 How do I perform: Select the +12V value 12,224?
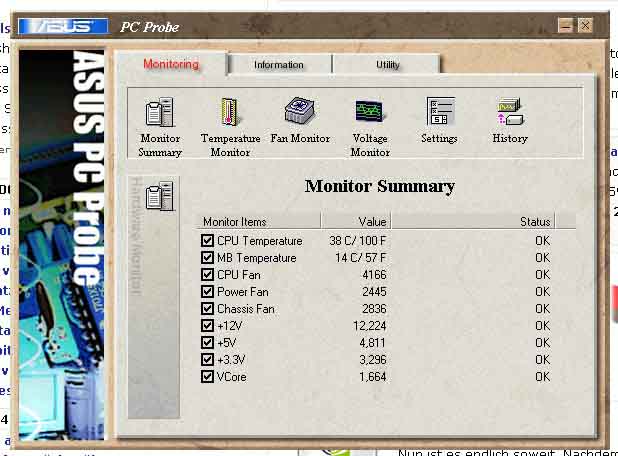click(x=370, y=326)
